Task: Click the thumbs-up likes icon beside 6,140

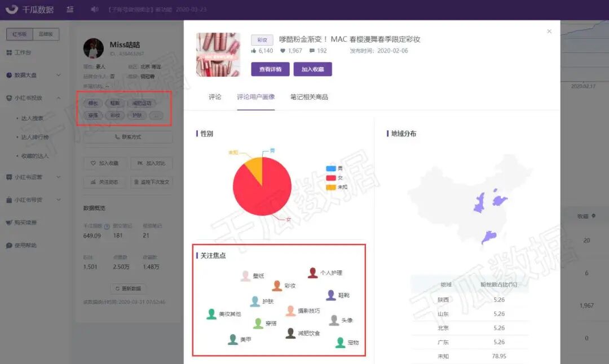Action: pyautogui.click(x=254, y=51)
